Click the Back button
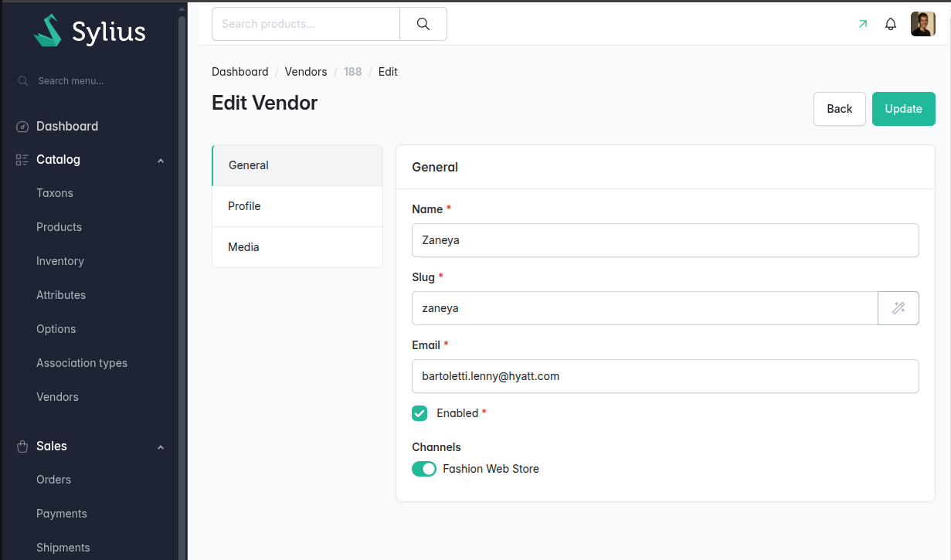The height and width of the screenshot is (560, 951). coord(840,109)
